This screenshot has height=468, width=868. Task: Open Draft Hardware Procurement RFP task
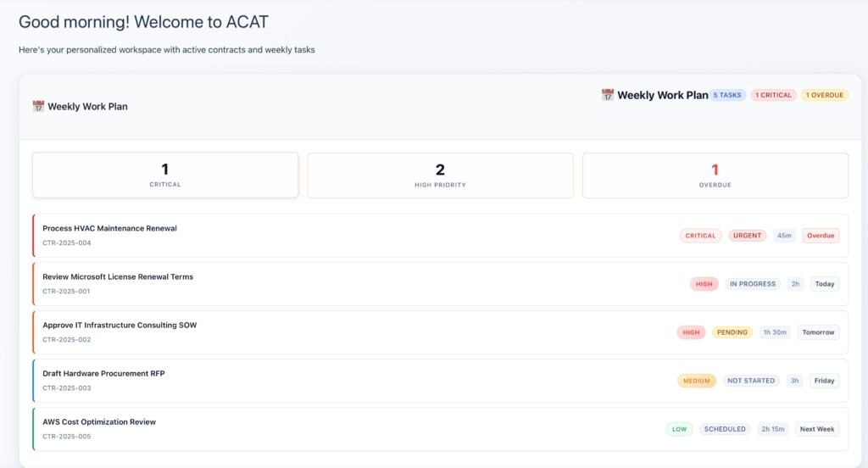[x=103, y=373]
